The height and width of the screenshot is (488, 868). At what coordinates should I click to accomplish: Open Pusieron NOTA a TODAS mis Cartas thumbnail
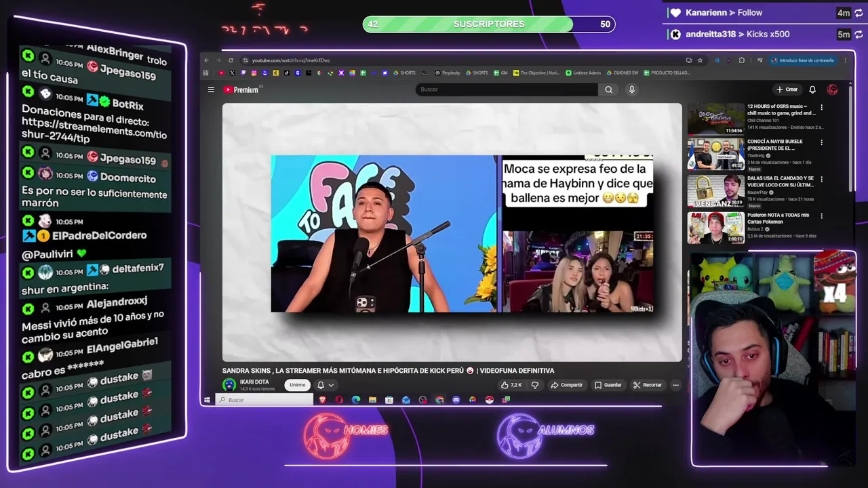715,228
